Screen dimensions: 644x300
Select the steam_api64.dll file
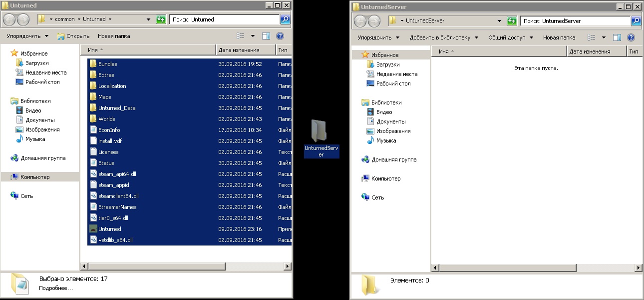tap(189, 174)
